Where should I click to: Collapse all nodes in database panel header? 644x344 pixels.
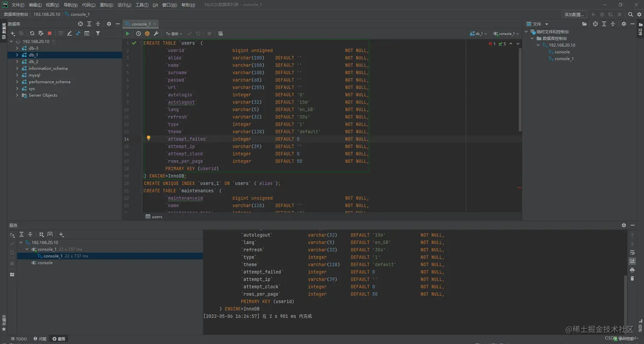98,24
